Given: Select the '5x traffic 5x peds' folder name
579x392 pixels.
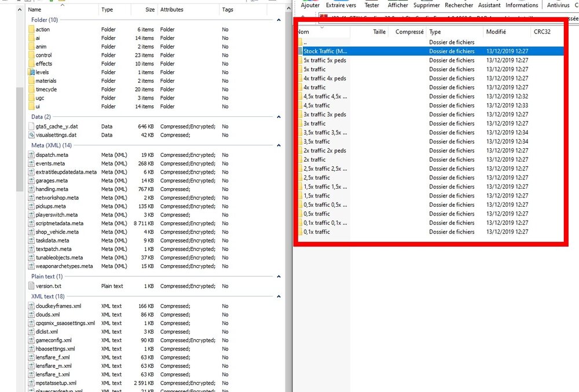Looking at the screenshot, I should [x=325, y=60].
